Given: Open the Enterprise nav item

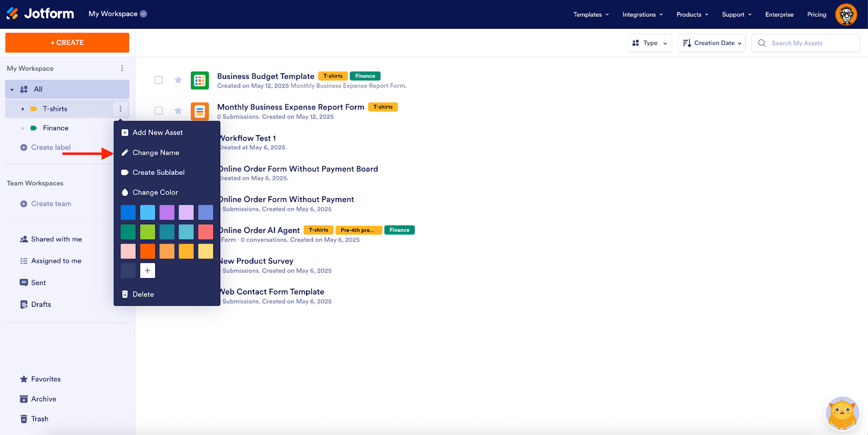Looking at the screenshot, I should point(779,15).
